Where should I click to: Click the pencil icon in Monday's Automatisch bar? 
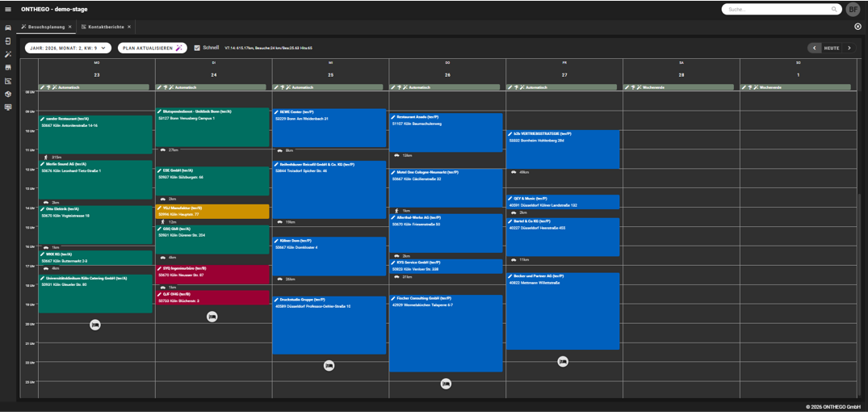point(43,87)
